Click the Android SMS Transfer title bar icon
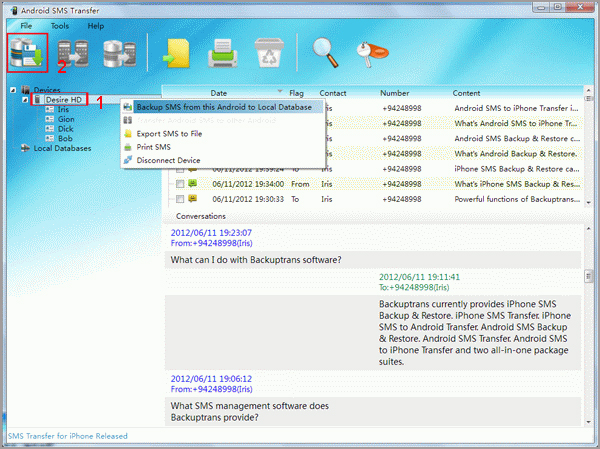 click(x=14, y=10)
